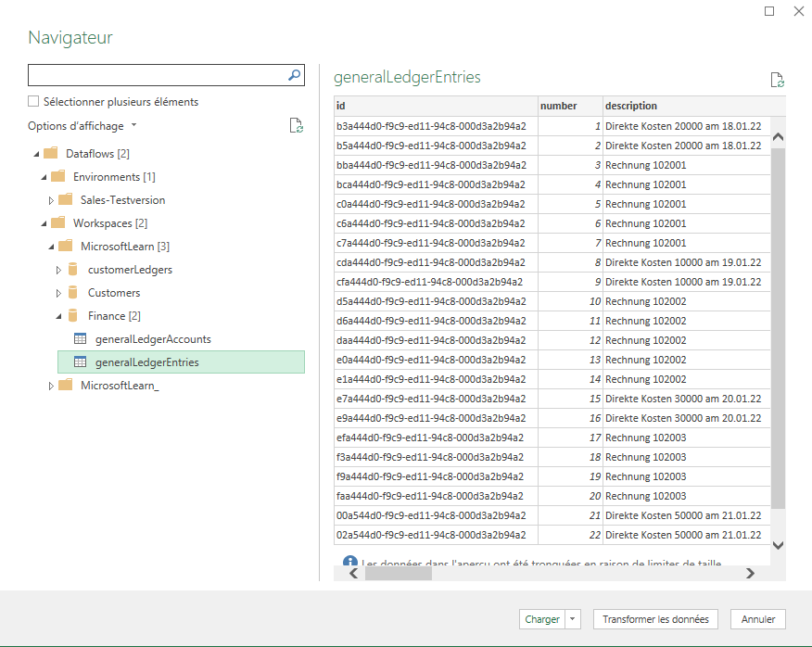Click the Rechnung 102003 cell in row 17

pyautogui.click(x=686, y=438)
